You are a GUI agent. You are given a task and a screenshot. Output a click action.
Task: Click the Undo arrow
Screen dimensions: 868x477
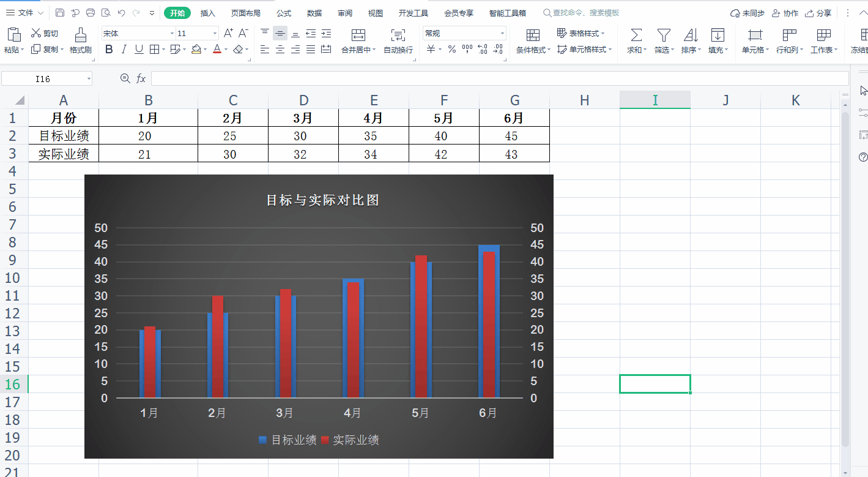pyautogui.click(x=121, y=13)
